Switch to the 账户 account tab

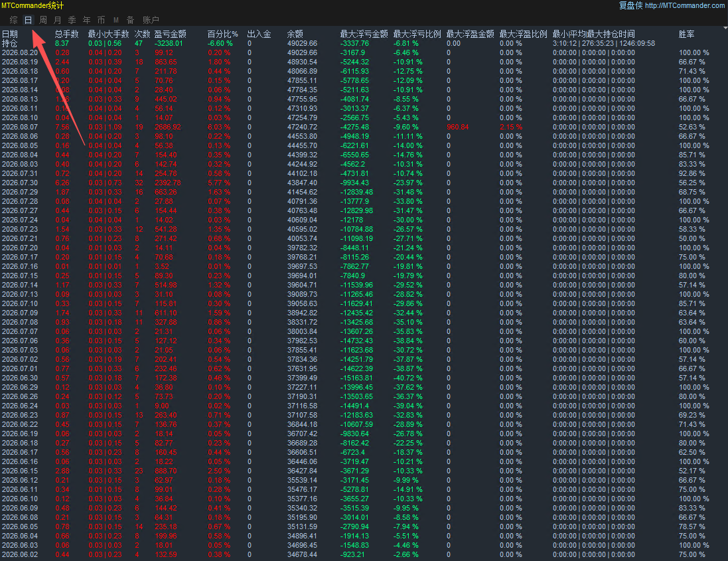click(151, 20)
